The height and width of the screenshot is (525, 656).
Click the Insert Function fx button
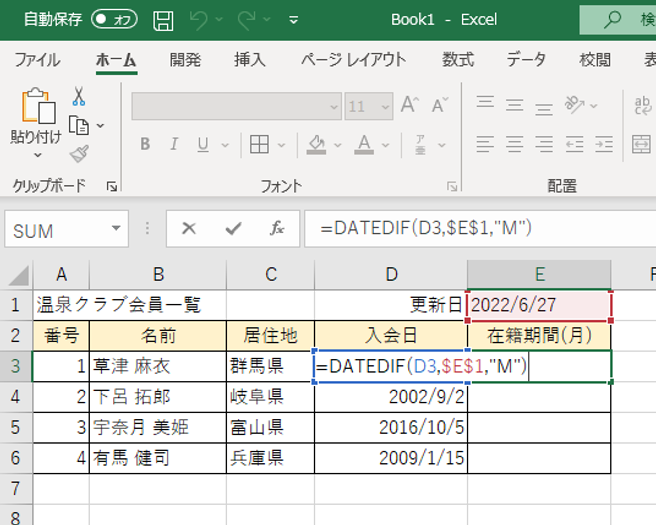(x=277, y=228)
